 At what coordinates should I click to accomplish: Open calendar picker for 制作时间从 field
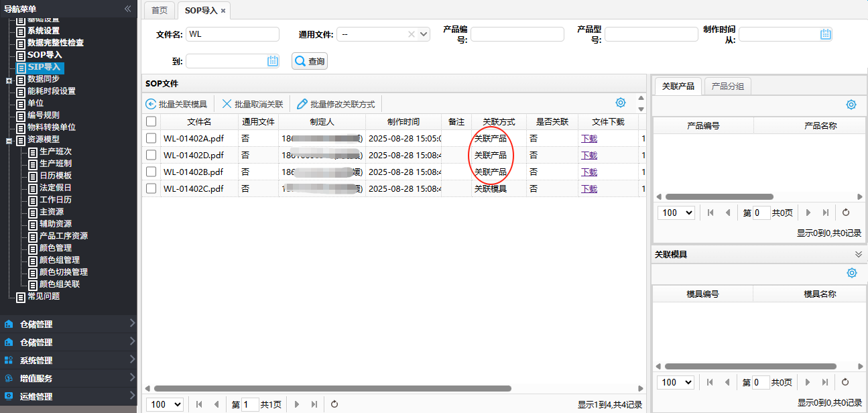click(826, 34)
